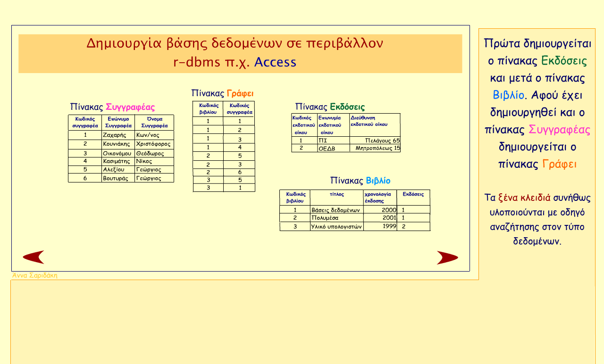Viewport: 604px width, 364px height.
Task: Select the Κουνιάκης surname cell
Action: [x=116, y=144]
